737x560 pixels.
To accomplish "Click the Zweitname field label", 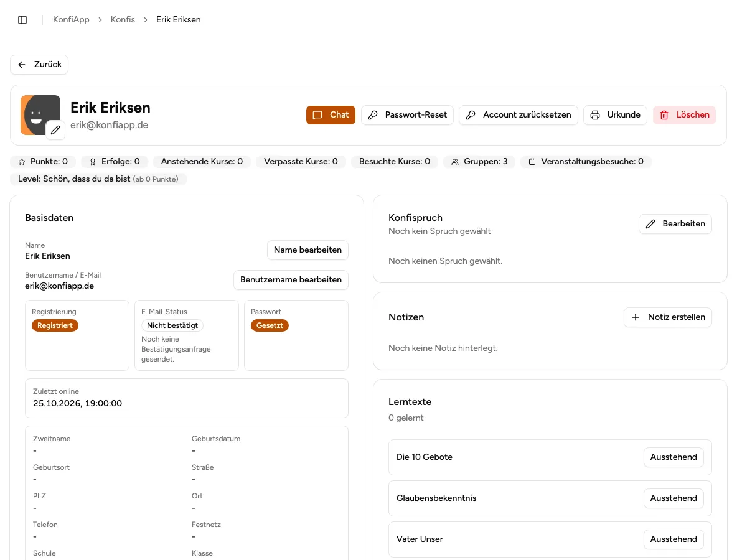I will 52,439.
